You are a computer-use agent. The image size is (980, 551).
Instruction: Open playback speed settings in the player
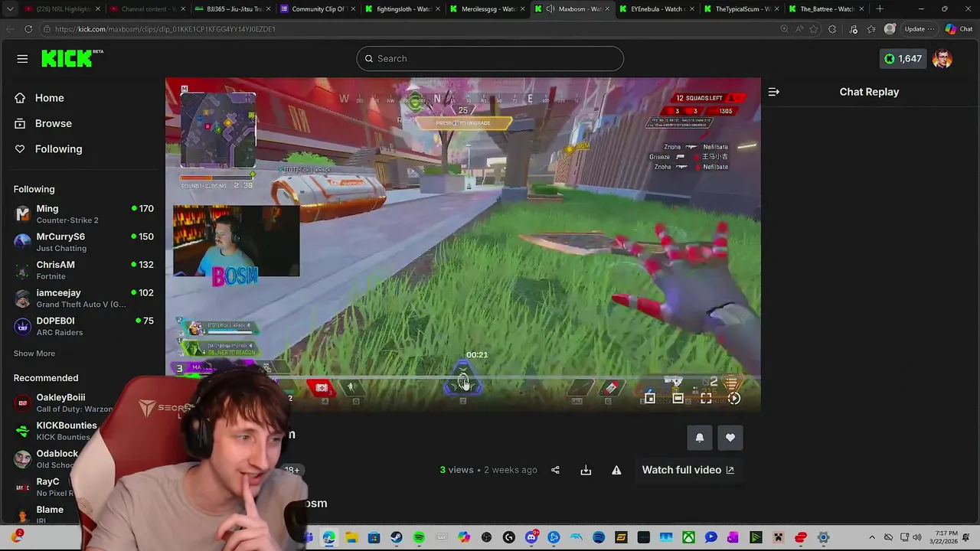(734, 398)
